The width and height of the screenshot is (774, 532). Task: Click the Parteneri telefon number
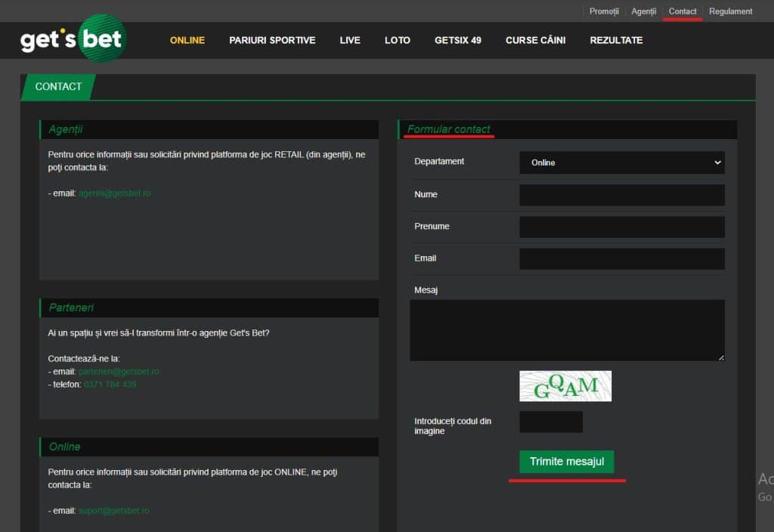[x=110, y=385]
